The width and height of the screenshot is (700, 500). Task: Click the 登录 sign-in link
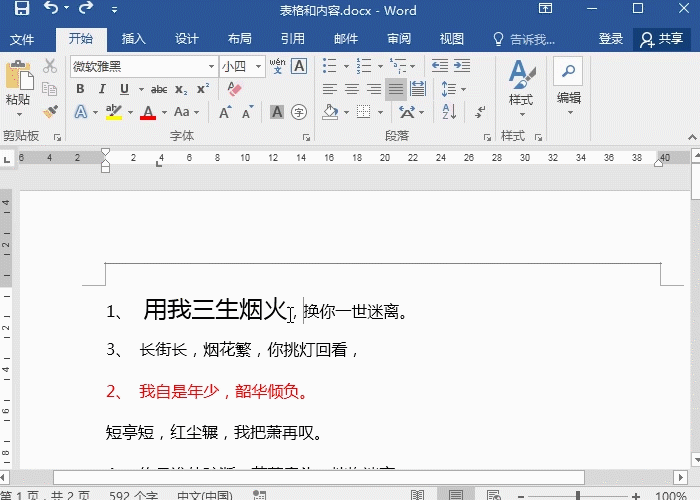pos(611,39)
